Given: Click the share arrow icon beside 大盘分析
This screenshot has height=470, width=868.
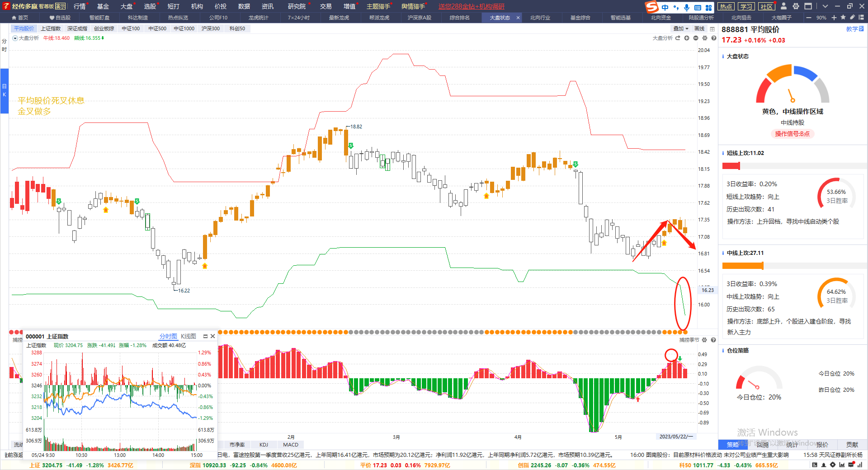Looking at the screenshot, I should pyautogui.click(x=678, y=38).
